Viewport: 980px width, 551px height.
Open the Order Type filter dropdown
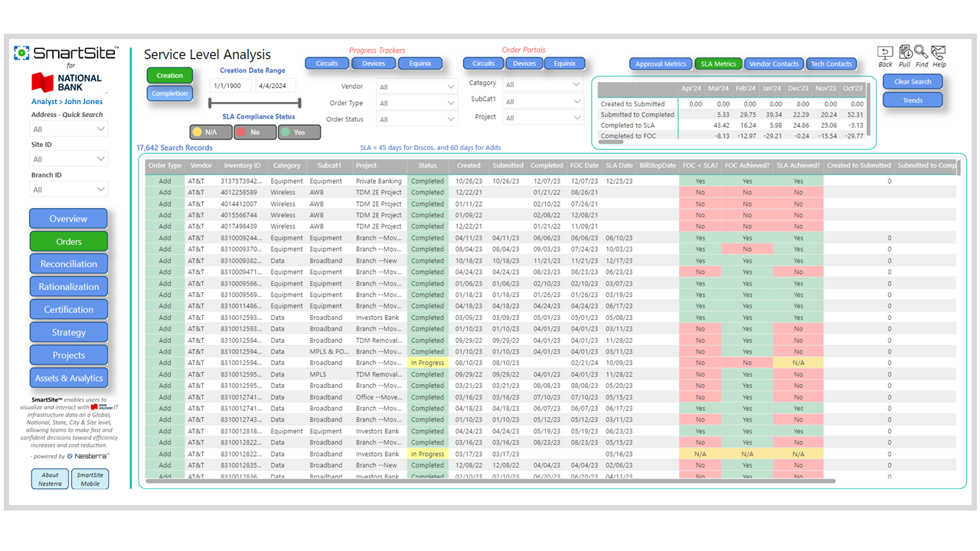point(416,103)
